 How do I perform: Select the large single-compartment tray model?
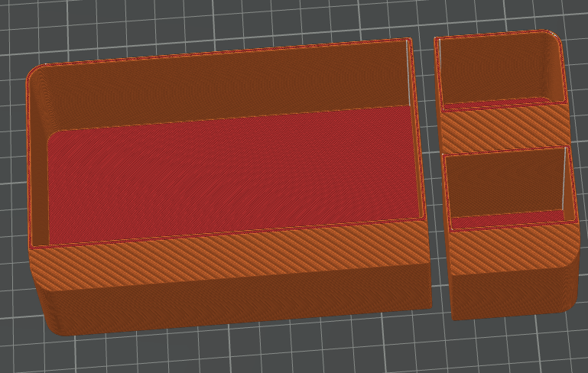click(229, 186)
